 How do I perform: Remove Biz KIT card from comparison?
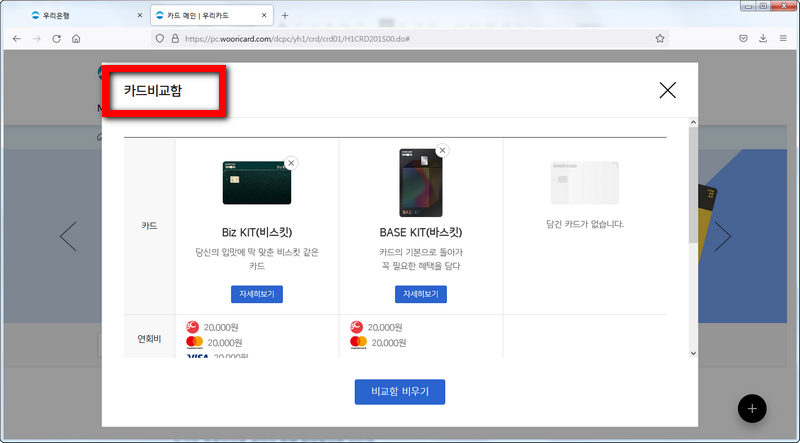point(291,163)
